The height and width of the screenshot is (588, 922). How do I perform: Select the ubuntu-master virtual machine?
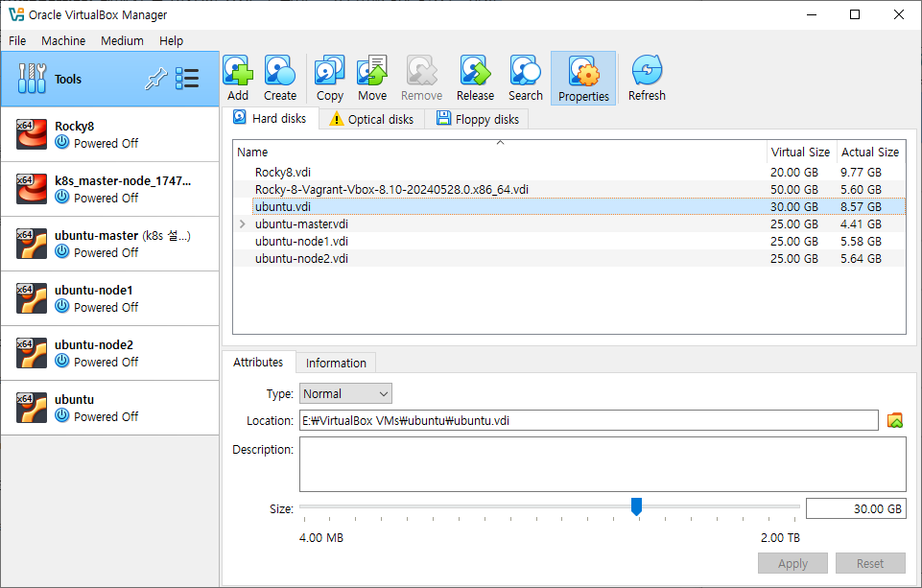pyautogui.click(x=110, y=244)
